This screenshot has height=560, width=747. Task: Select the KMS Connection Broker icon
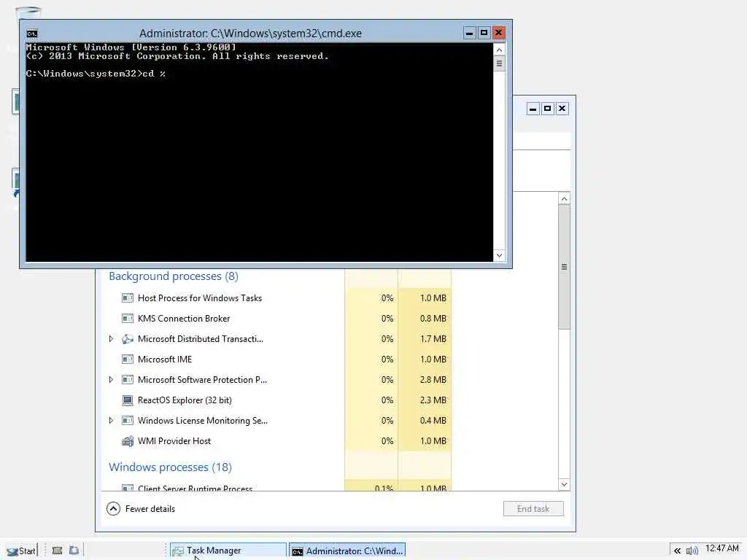point(127,318)
